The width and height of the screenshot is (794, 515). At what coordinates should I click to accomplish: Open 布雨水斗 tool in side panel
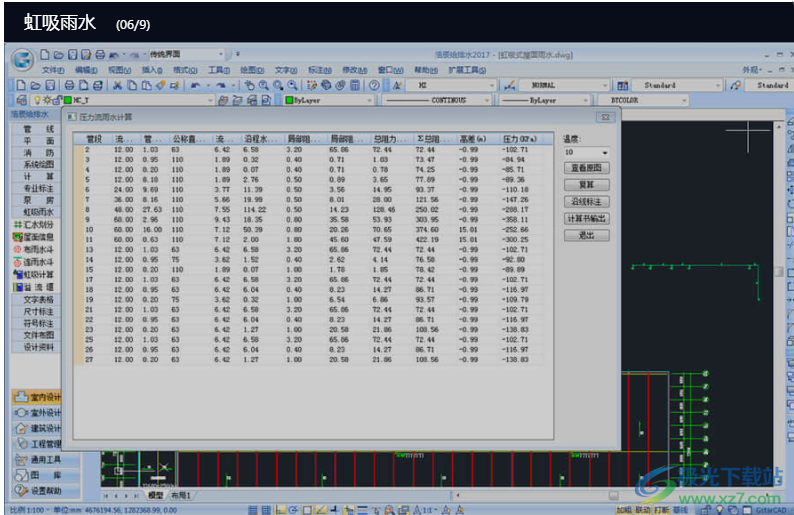coord(33,250)
